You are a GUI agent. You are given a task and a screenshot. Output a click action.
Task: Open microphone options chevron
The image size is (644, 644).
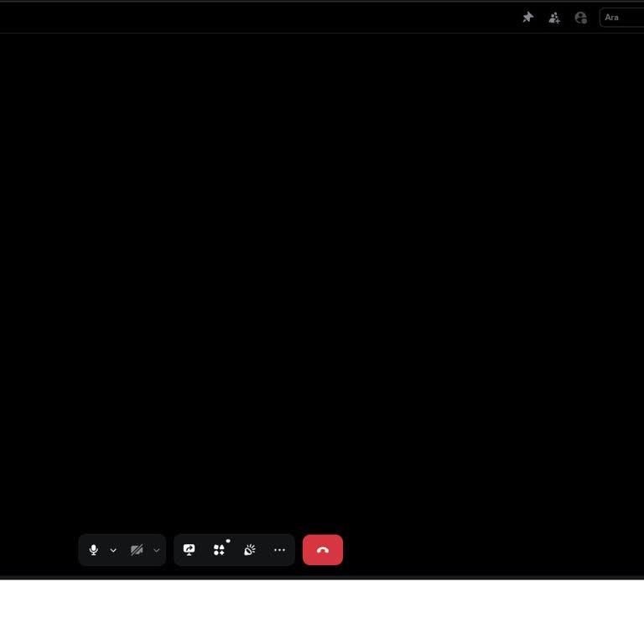tap(113, 550)
